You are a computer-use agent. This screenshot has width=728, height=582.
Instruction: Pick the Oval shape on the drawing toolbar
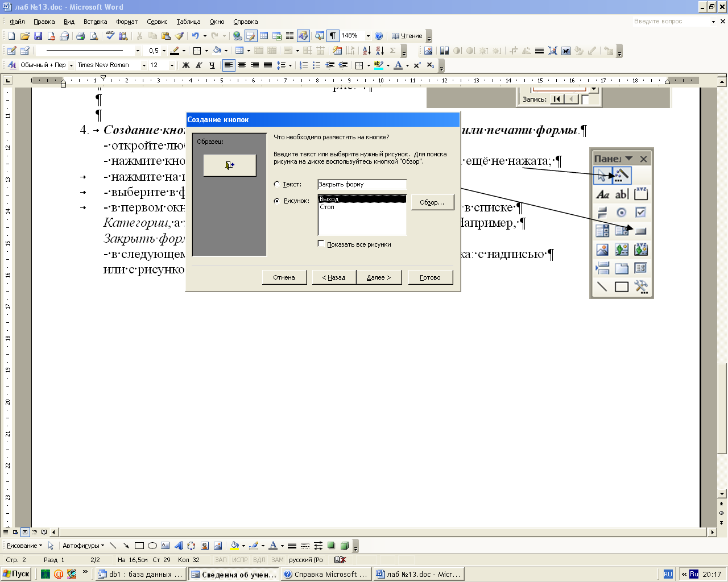(x=152, y=546)
